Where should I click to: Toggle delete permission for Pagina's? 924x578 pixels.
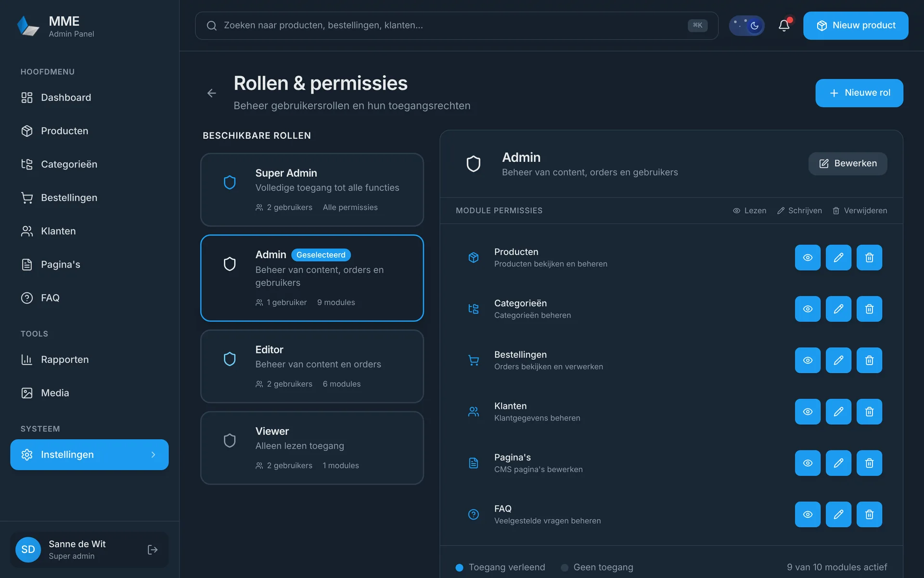(869, 463)
